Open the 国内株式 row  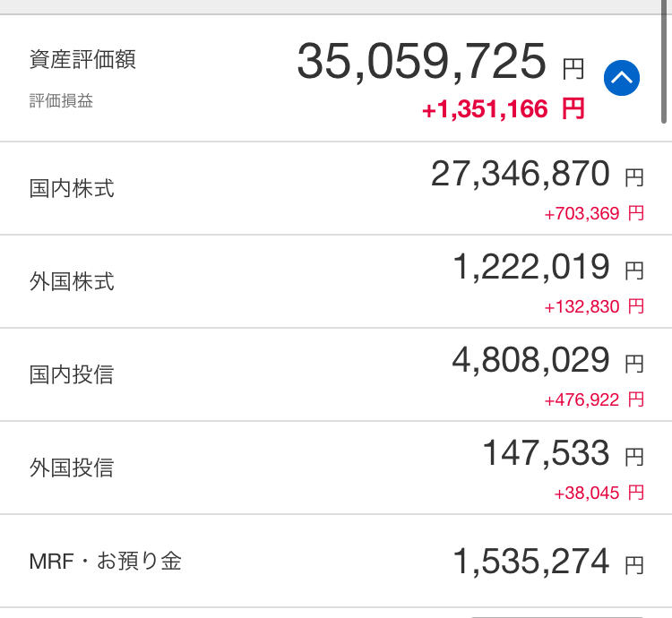click(x=336, y=188)
